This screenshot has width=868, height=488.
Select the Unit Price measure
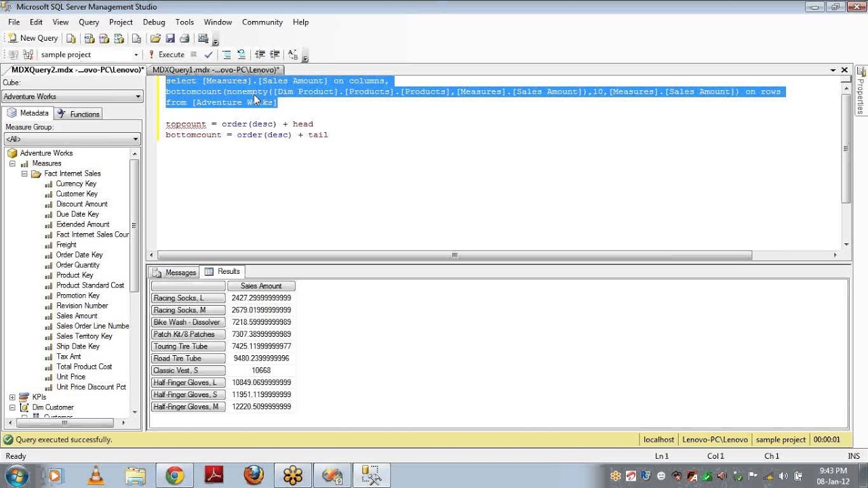click(x=71, y=377)
